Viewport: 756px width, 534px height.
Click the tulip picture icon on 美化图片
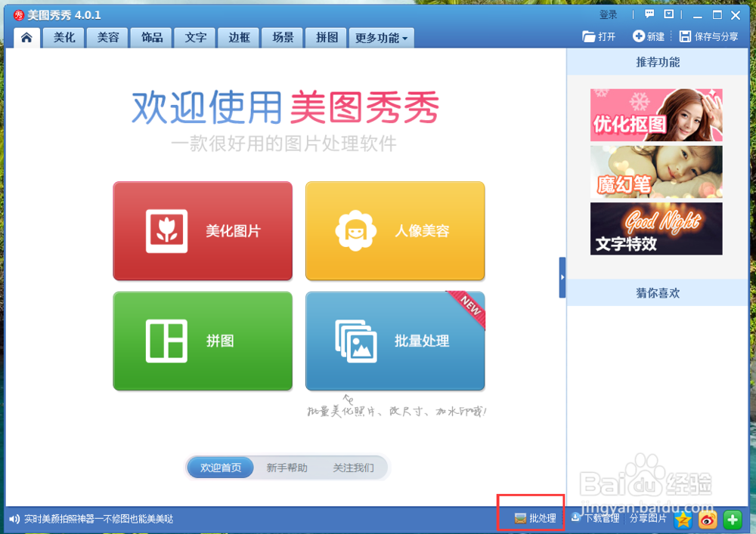(167, 231)
